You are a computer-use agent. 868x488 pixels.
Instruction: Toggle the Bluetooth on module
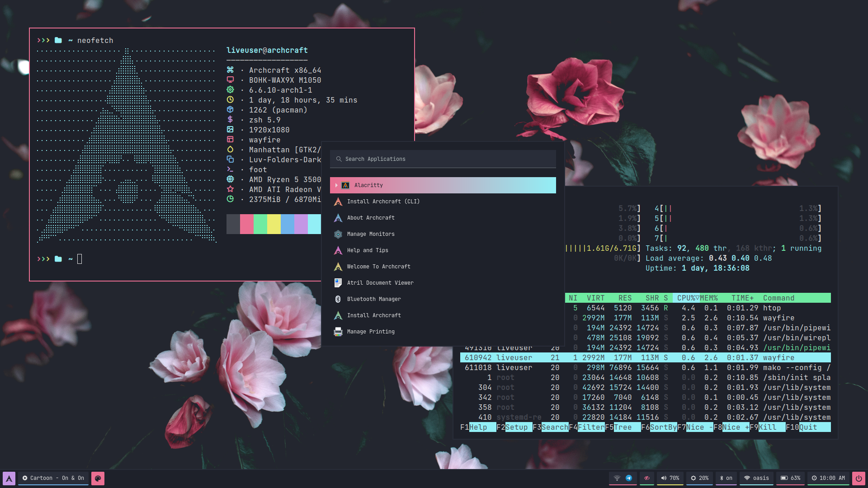726,478
